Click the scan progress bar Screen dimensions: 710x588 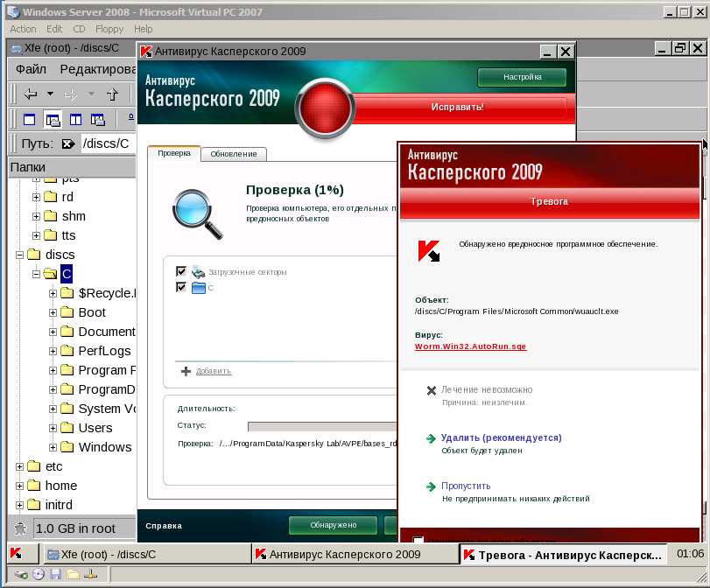pyautogui.click(x=322, y=426)
